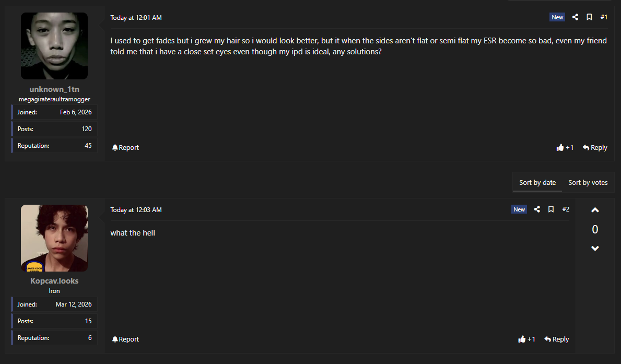
Task: Downvote the reply with the down arrow
Action: click(x=595, y=248)
